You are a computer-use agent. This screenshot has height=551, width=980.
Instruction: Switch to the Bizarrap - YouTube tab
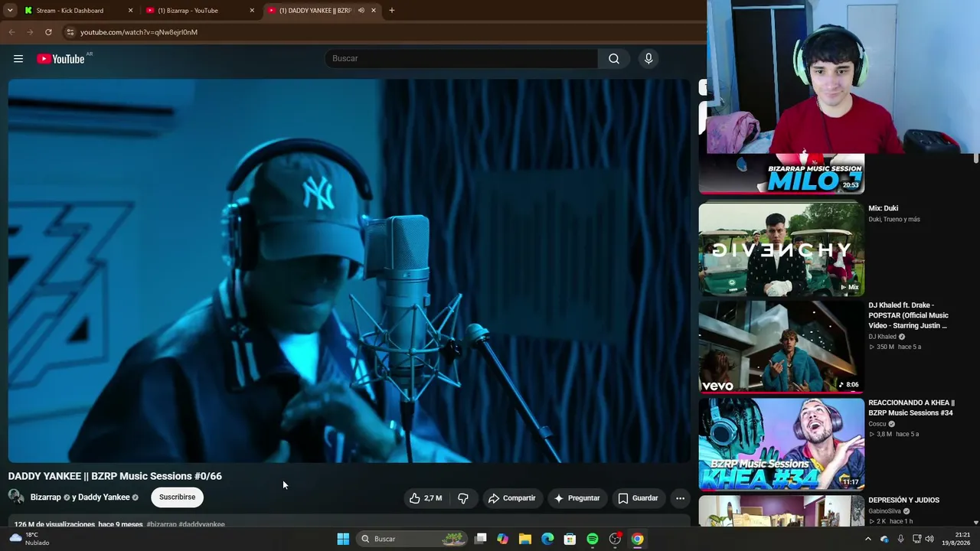click(x=199, y=11)
